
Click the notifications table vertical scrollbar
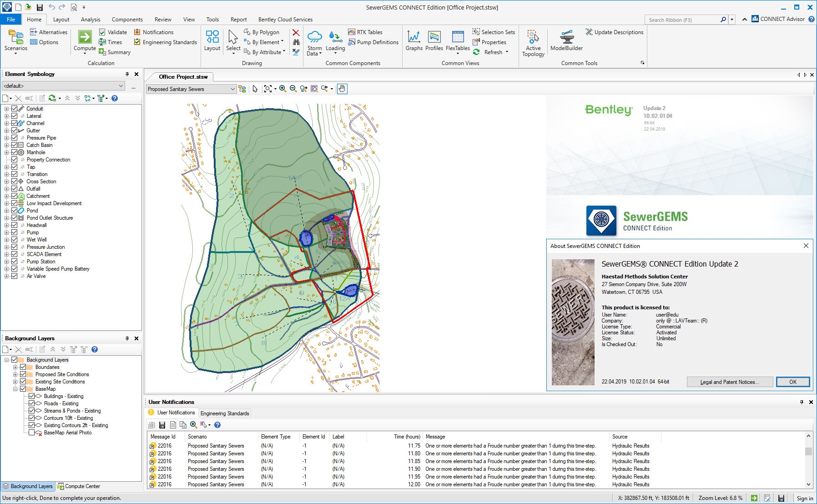[x=808, y=460]
